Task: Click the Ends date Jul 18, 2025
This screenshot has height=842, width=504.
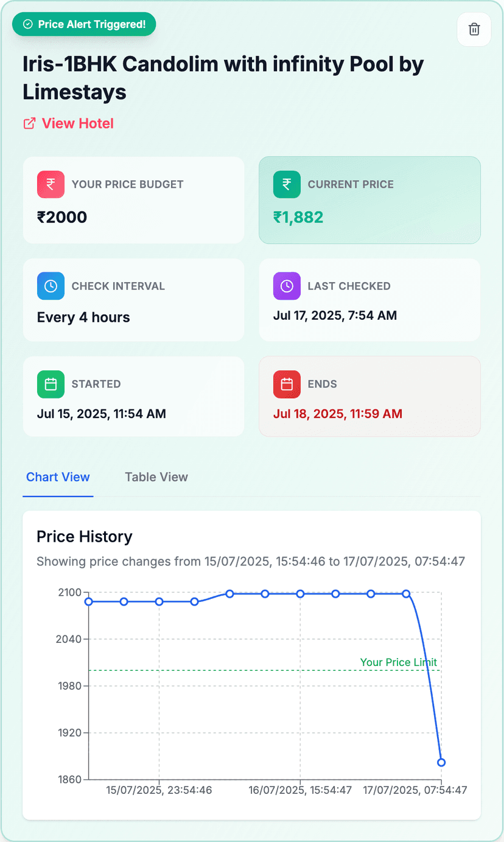Action: pyautogui.click(x=338, y=413)
